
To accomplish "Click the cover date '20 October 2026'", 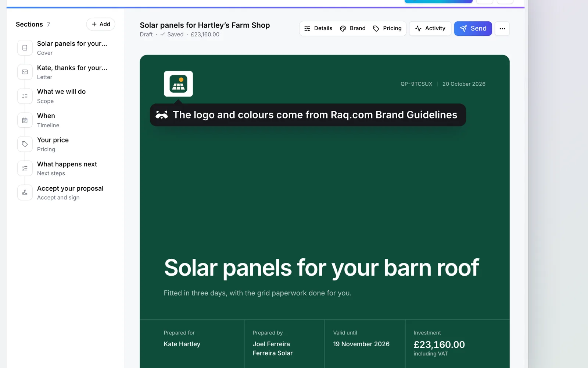I will [464, 84].
